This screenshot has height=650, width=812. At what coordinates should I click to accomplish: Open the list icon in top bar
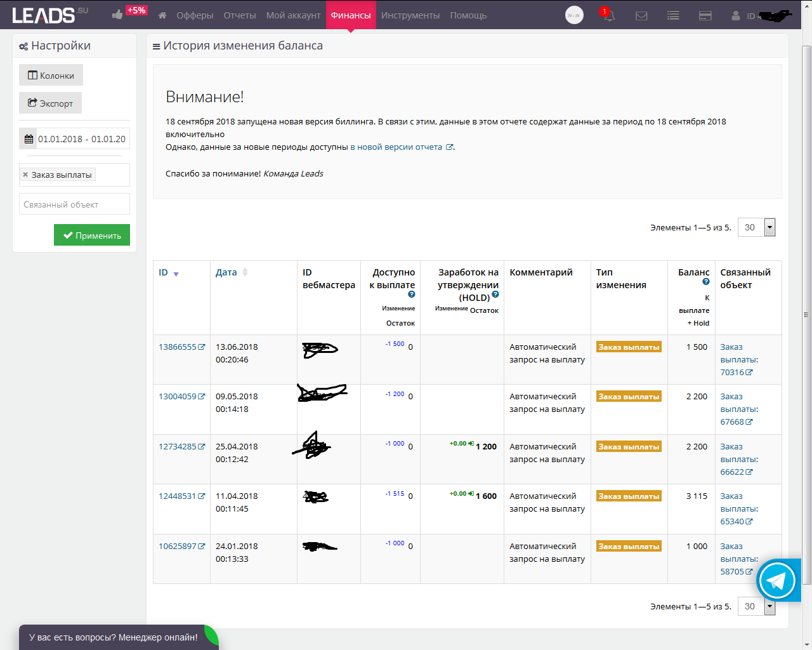673,15
